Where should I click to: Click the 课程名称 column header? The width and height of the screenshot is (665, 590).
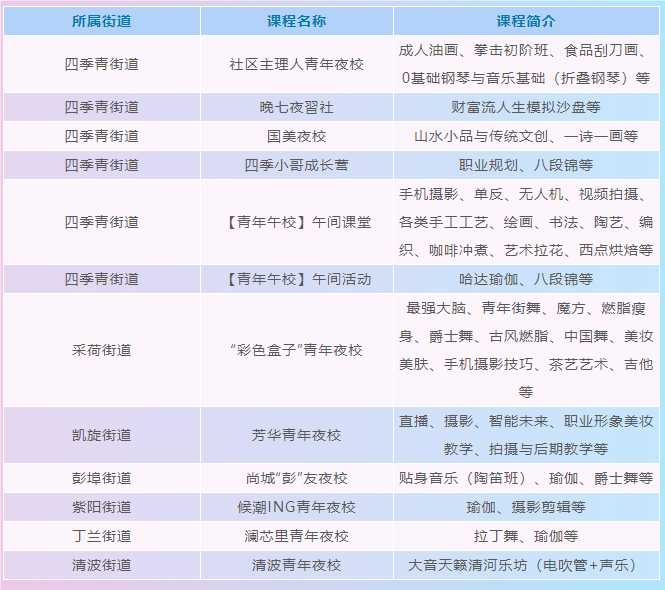tap(296, 21)
